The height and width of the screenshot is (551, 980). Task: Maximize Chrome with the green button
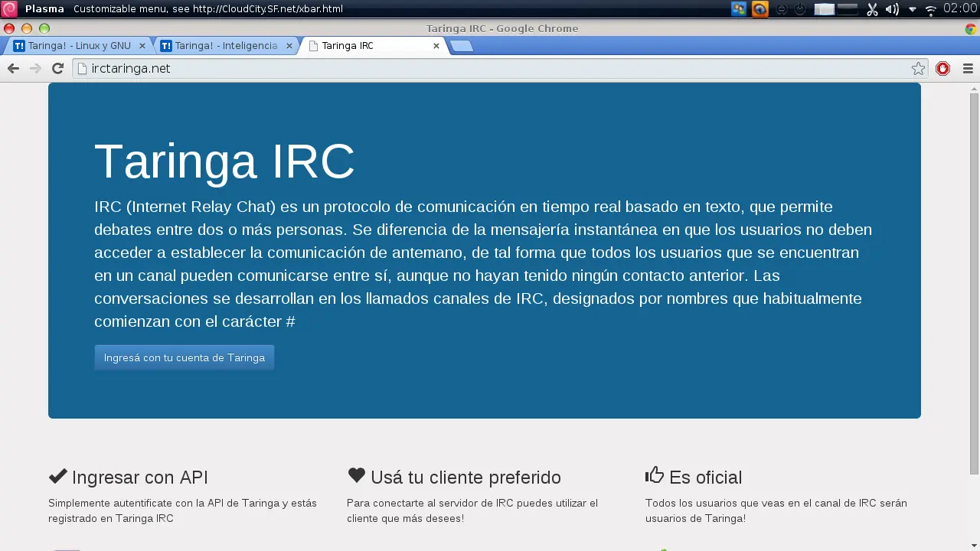(x=44, y=28)
